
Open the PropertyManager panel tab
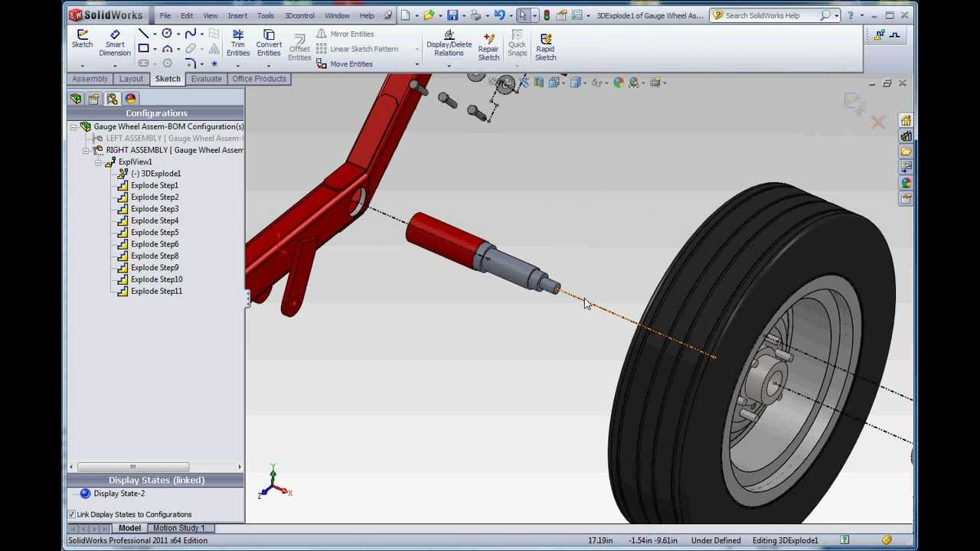coord(94,99)
